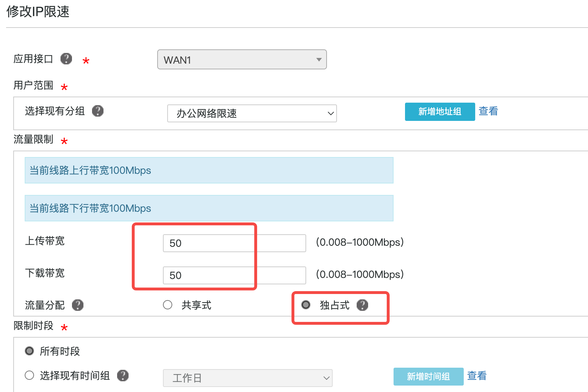The height and width of the screenshot is (392, 588).
Task: Choose the 选择现有时间组 radio option
Action: [x=29, y=376]
